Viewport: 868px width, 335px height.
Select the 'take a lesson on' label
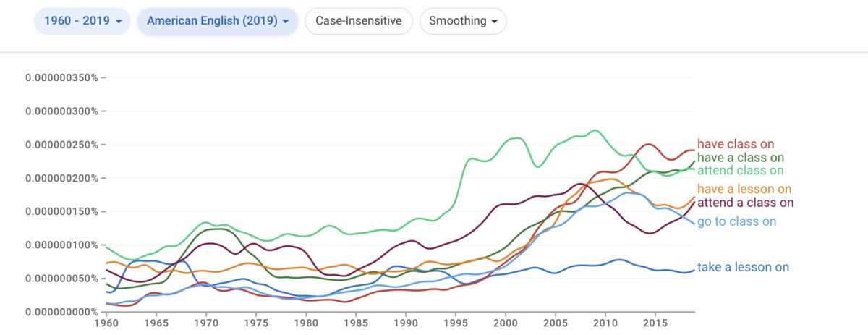click(743, 268)
